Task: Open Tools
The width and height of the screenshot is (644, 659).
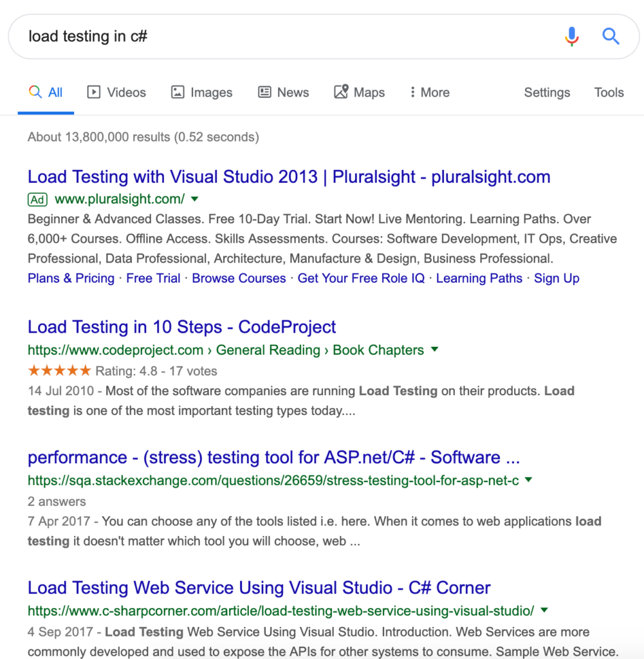Action: click(x=609, y=93)
